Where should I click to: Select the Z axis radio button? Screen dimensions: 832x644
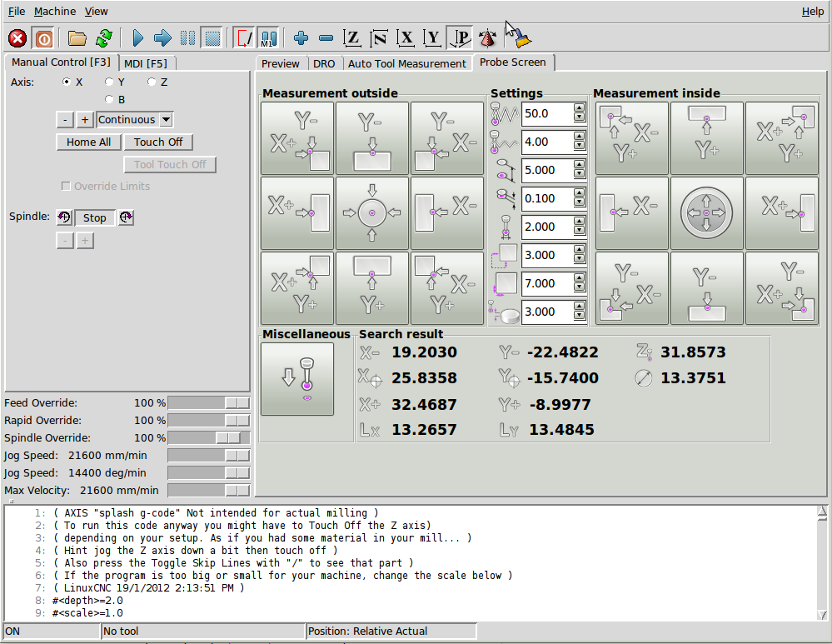(152, 82)
